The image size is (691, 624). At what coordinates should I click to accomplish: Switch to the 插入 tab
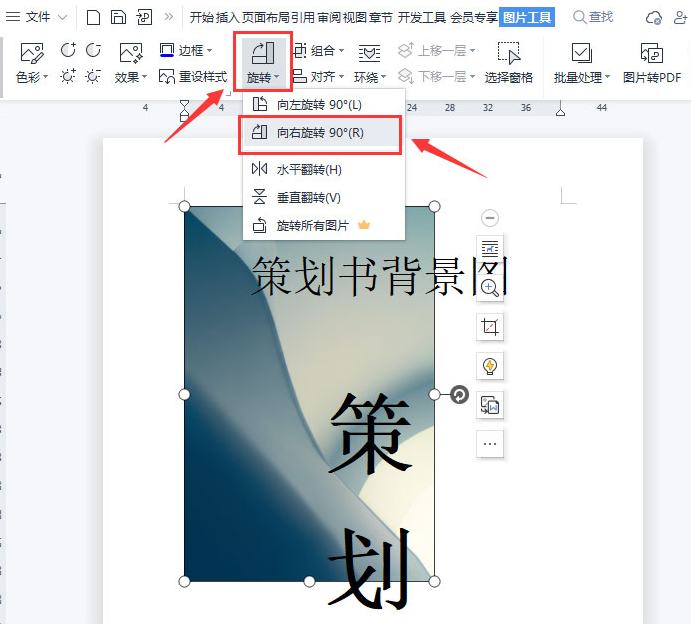coord(227,18)
